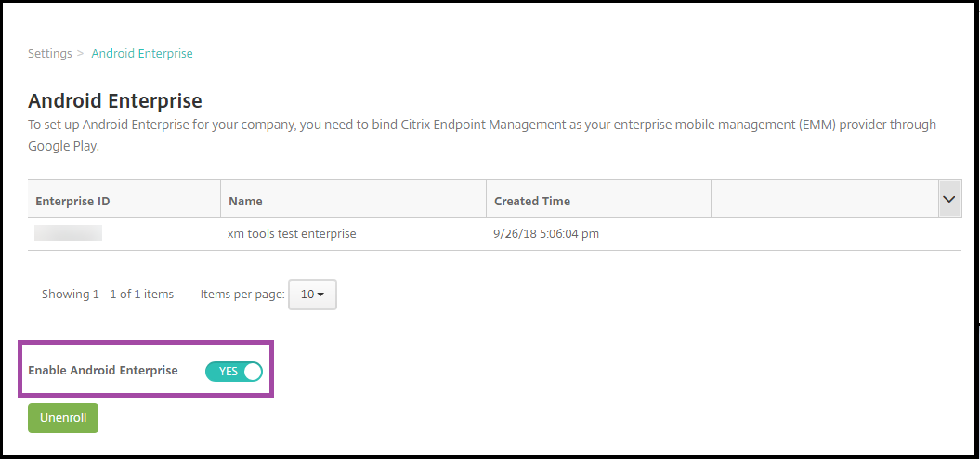
Task: Go to Settings in the breadcrumb
Action: (x=49, y=54)
